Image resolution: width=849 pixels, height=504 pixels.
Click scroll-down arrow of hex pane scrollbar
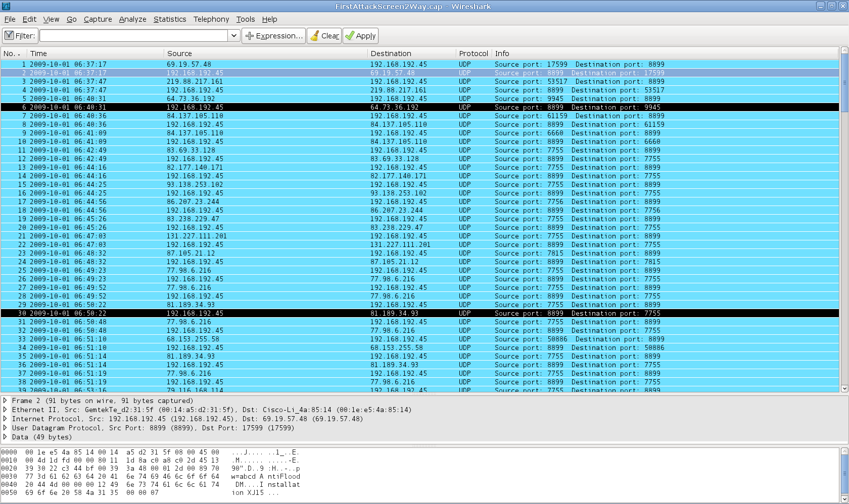pyautogui.click(x=844, y=498)
